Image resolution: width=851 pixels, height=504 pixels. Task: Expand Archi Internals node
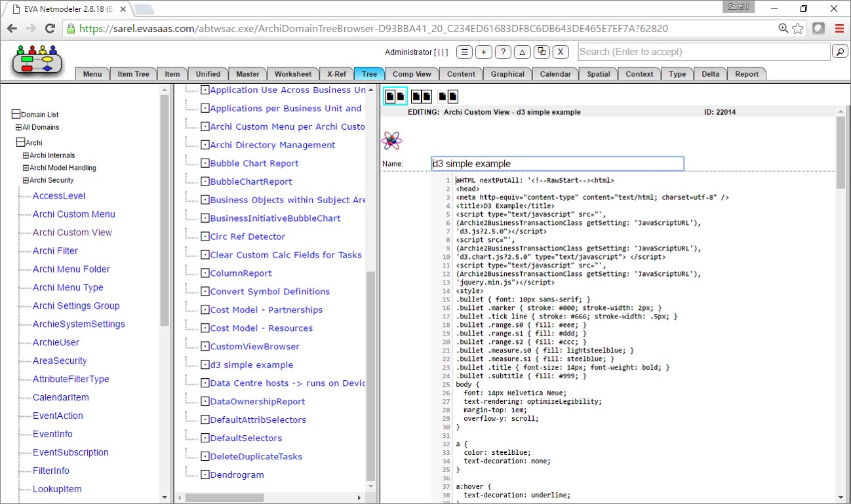click(26, 155)
